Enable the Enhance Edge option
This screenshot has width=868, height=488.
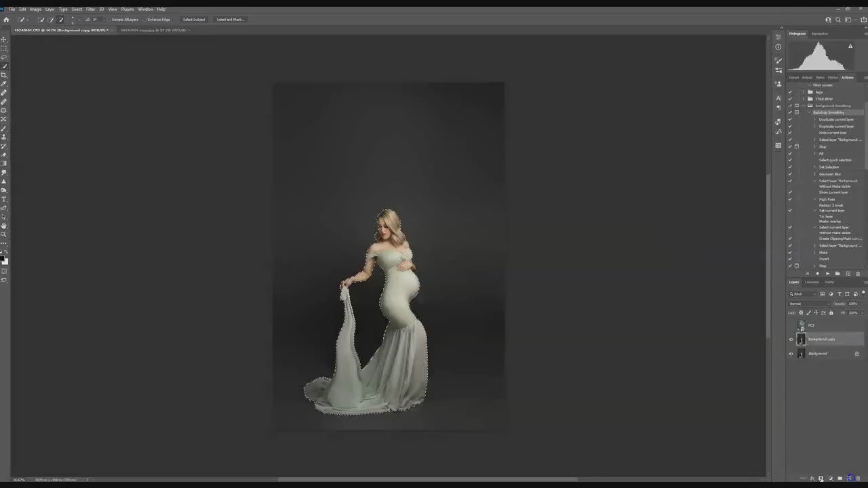click(x=144, y=20)
